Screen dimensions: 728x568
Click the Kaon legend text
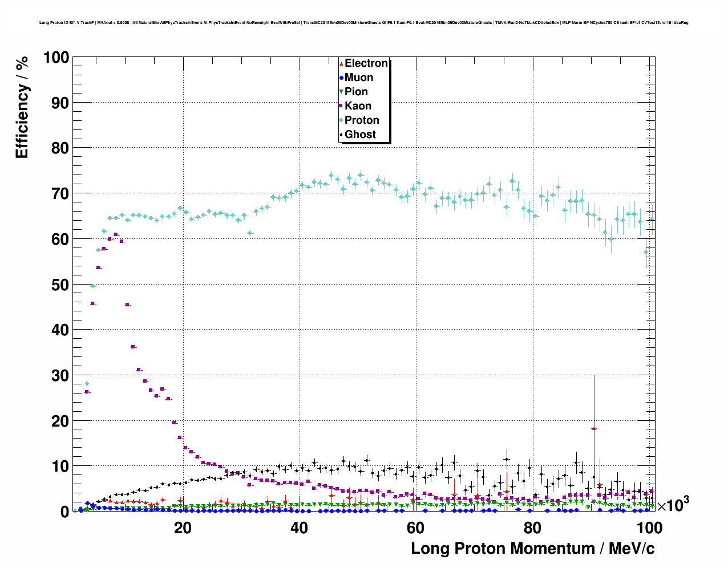pyautogui.click(x=358, y=106)
